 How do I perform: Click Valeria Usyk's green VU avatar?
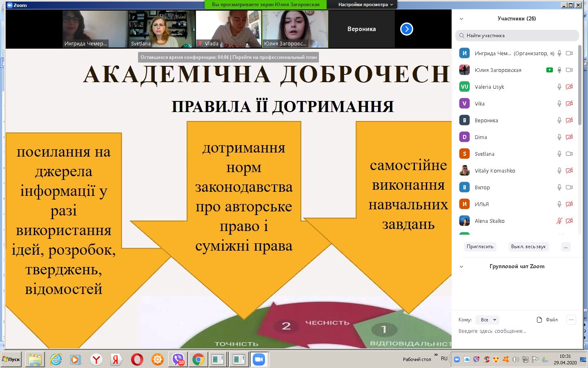click(464, 87)
